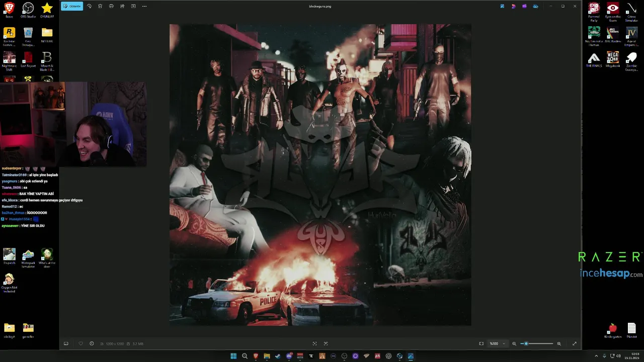This screenshot has height=362, width=644.
Task: Click the 3.2 MB file size text
Action: [x=138, y=344]
